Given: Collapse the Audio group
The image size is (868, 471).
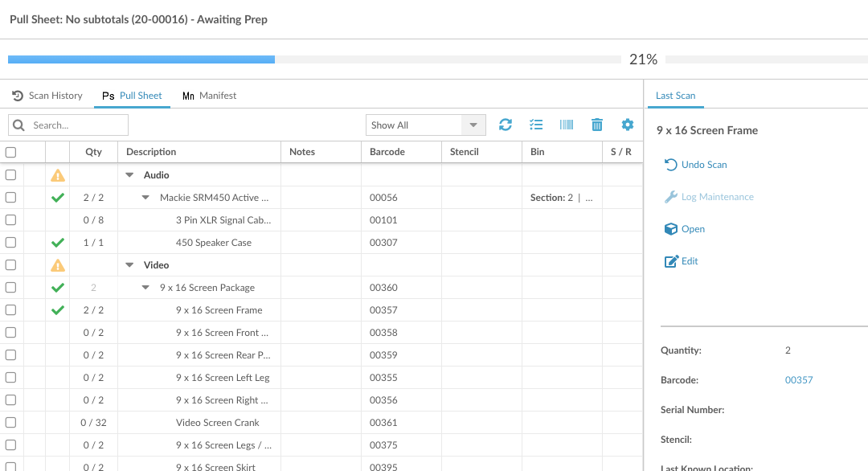Looking at the screenshot, I should tap(129, 175).
